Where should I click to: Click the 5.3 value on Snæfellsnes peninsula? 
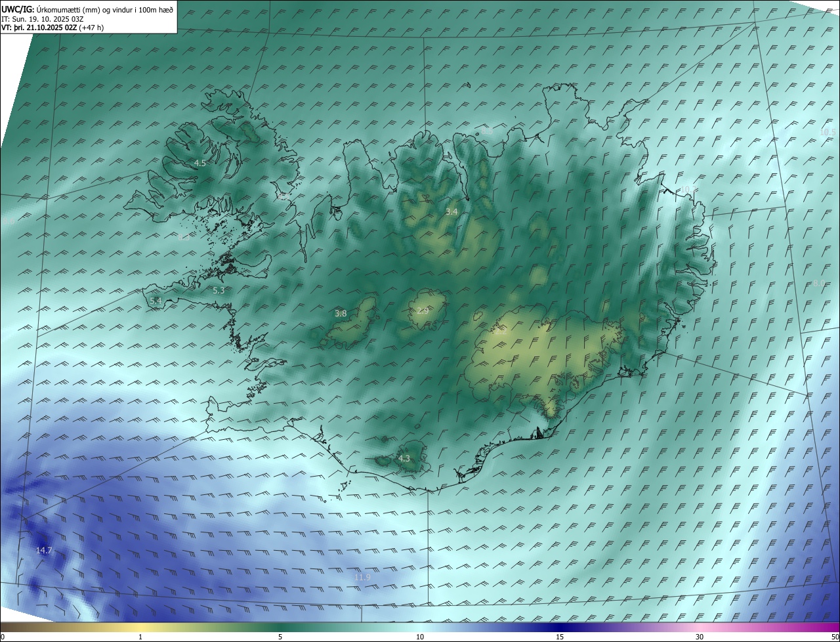219,290
